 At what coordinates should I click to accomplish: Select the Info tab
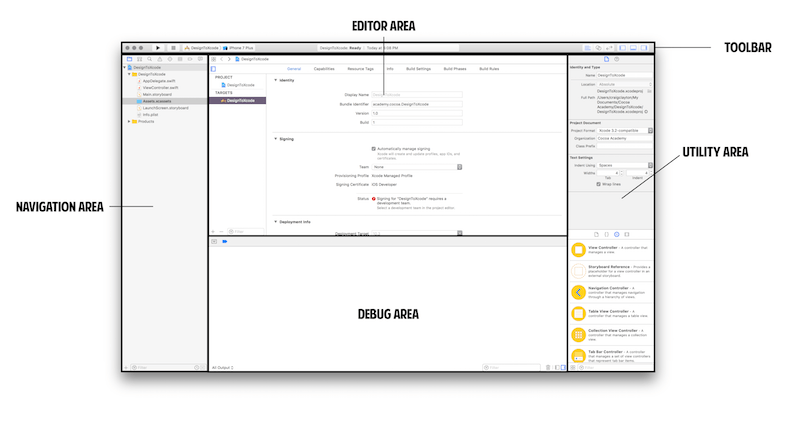pos(390,69)
